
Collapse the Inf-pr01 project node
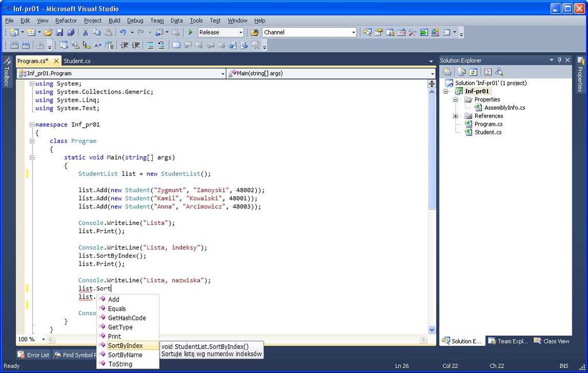(x=446, y=91)
